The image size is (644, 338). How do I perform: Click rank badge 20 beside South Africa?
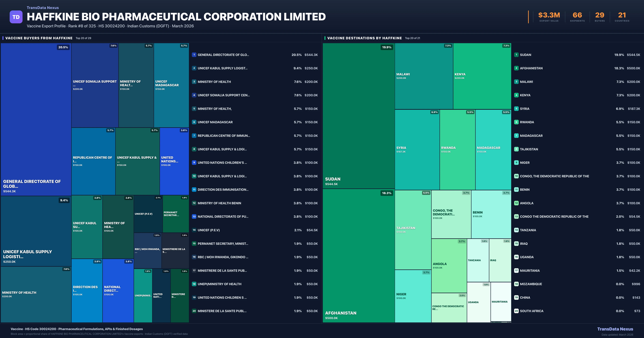(x=516, y=311)
